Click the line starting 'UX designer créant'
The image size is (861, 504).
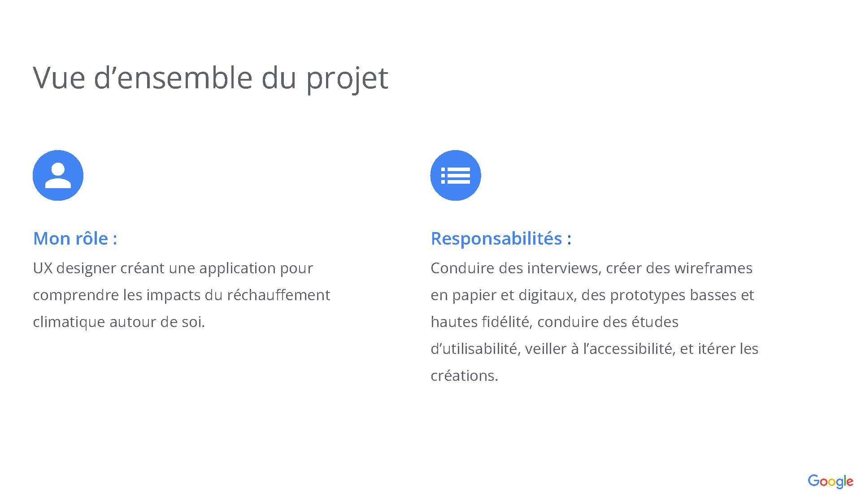tap(173, 268)
